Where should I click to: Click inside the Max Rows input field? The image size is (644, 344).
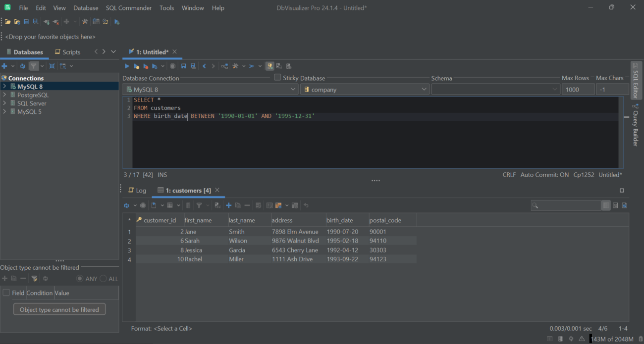click(x=577, y=89)
